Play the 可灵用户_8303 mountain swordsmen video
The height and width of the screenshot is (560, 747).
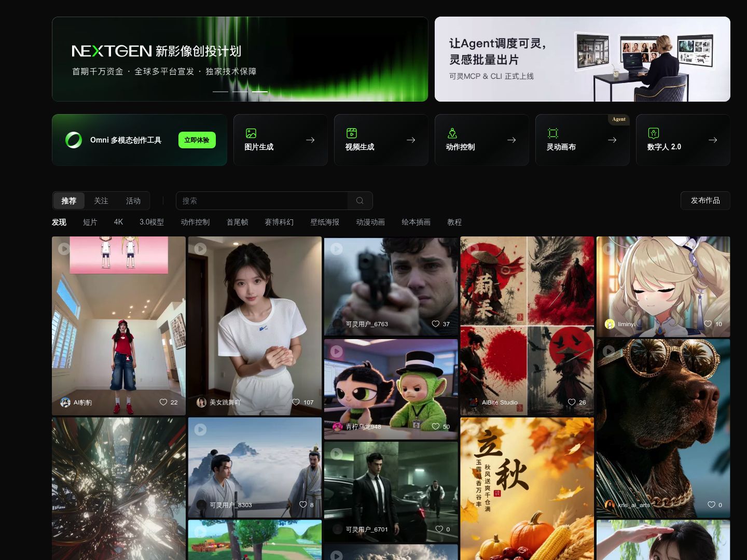(200, 430)
